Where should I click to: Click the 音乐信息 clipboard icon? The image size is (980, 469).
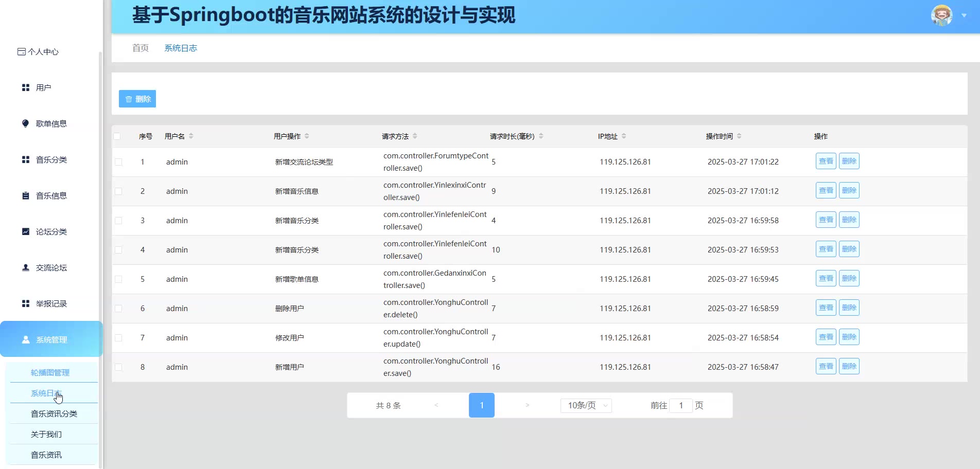pos(25,195)
